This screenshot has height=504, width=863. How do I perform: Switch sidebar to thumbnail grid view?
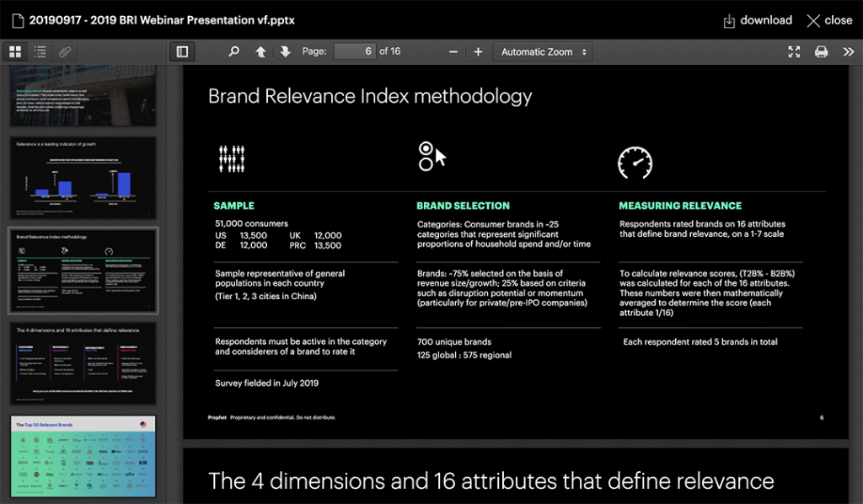(x=15, y=51)
